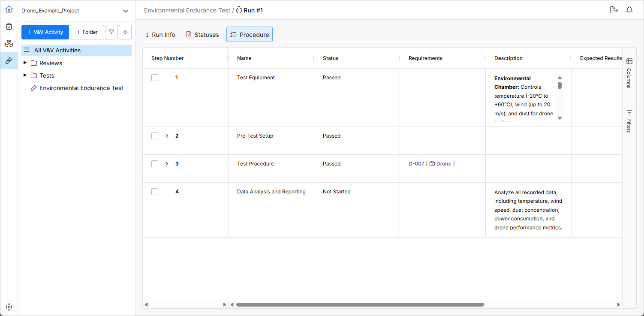Open the clipboard checklist sidebar icon
This screenshot has width=644, height=316.
click(x=9, y=26)
